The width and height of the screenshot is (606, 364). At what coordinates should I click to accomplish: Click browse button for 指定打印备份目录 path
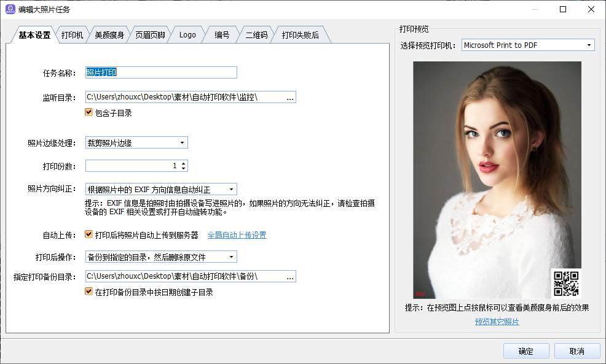(x=290, y=276)
